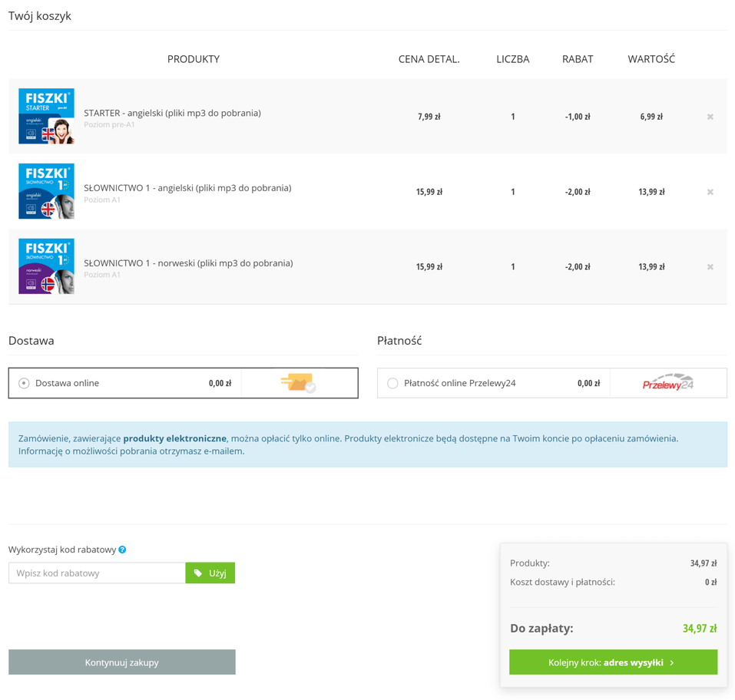Screen dimensions: 735x700
Task: Click the discount code help question icon
Action: tap(122, 550)
